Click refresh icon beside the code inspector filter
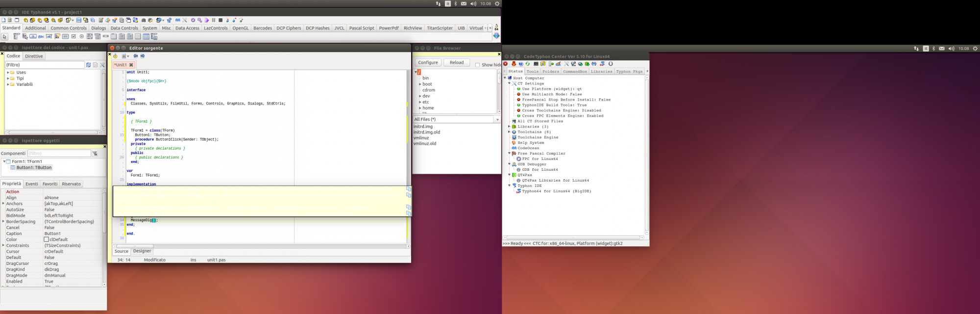Viewport: 980px width, 314px height. pos(88,65)
